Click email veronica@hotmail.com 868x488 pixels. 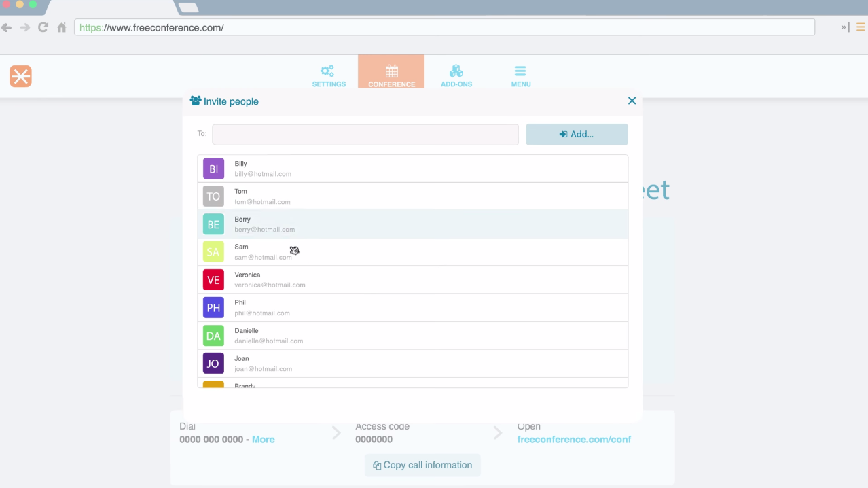coord(270,285)
